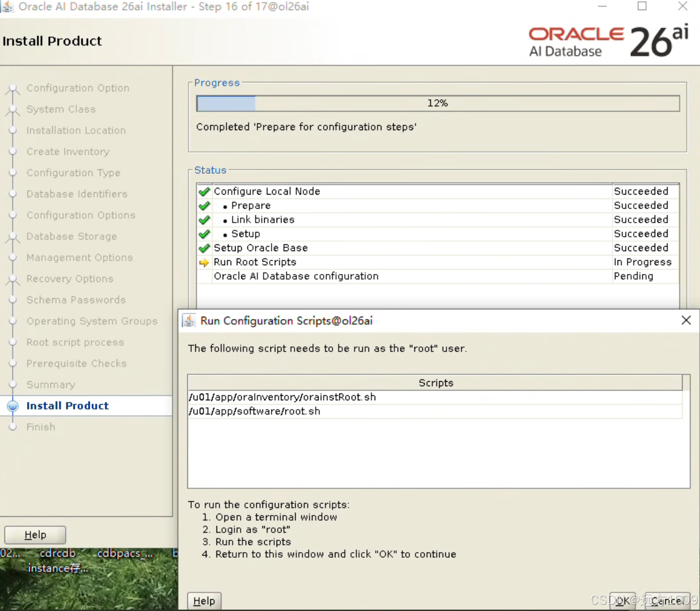
Task: Click the cdrcdb desktop item label
Action: (57, 553)
